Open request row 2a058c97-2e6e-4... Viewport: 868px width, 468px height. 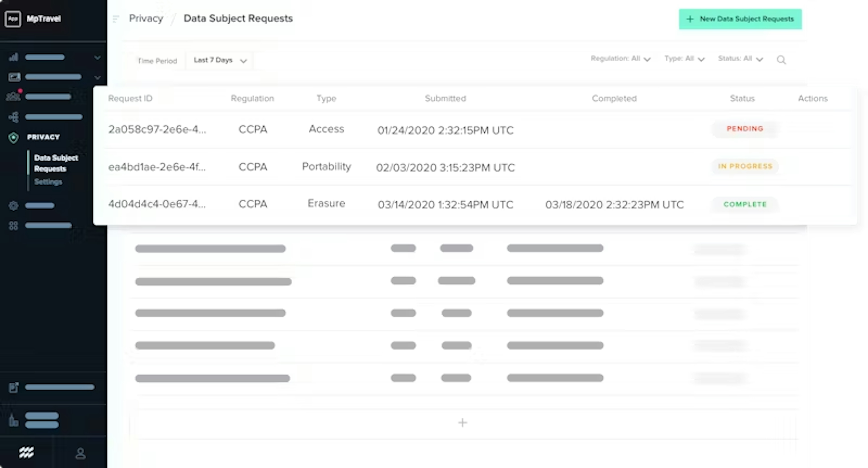coord(157,129)
